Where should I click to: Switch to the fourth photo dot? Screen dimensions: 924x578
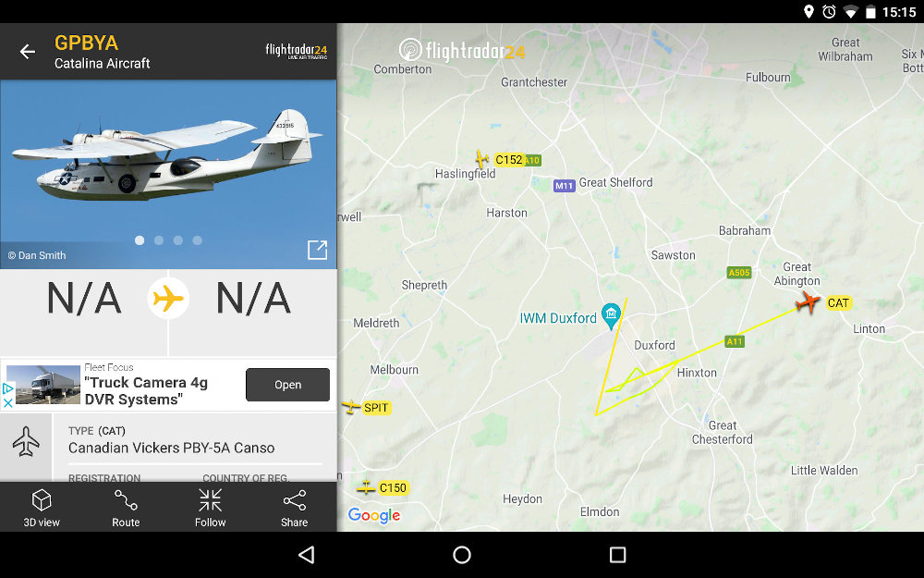tap(198, 240)
